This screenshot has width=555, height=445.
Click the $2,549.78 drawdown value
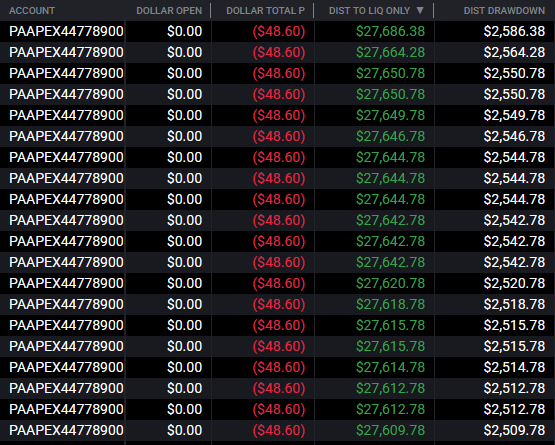pos(514,115)
